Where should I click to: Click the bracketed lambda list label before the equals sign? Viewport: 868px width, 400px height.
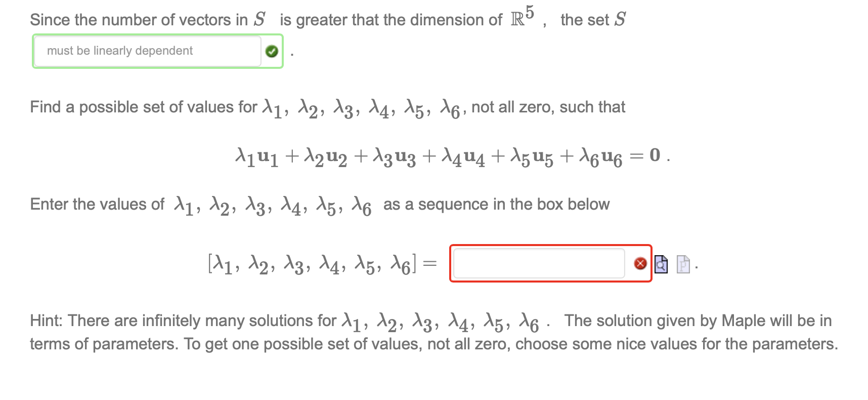click(312, 264)
